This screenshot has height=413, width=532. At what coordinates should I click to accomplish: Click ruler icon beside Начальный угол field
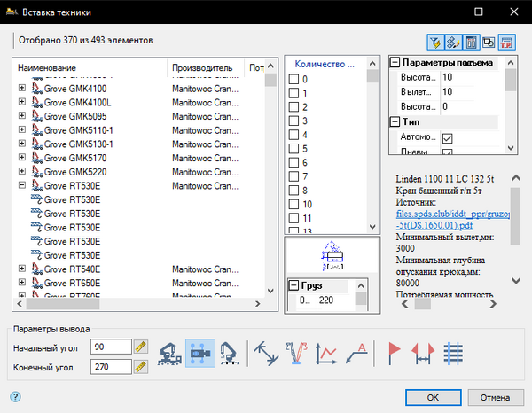[x=140, y=347]
